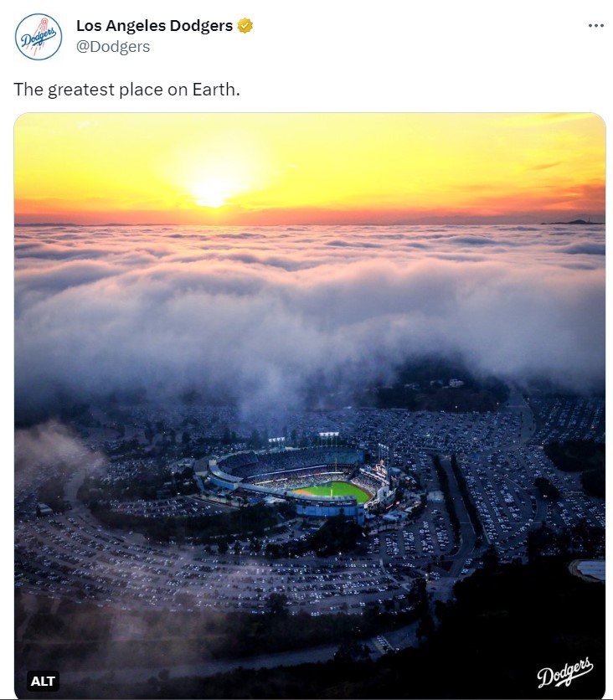613x700 pixels.
Task: Click the tweet text about greatest place
Action: point(126,89)
